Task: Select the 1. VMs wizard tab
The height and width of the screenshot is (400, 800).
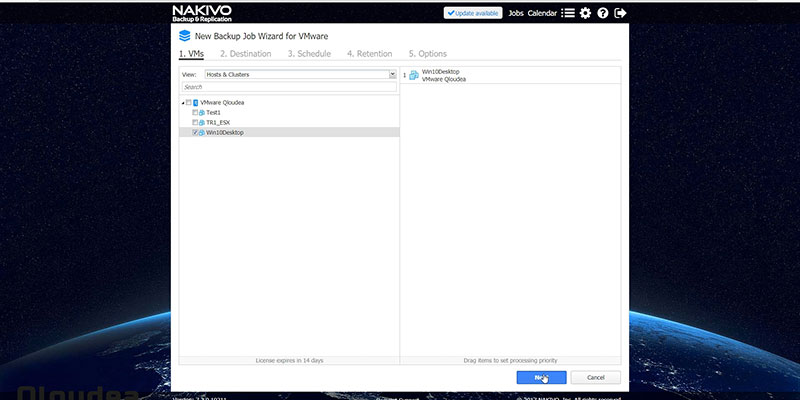Action: click(x=191, y=54)
